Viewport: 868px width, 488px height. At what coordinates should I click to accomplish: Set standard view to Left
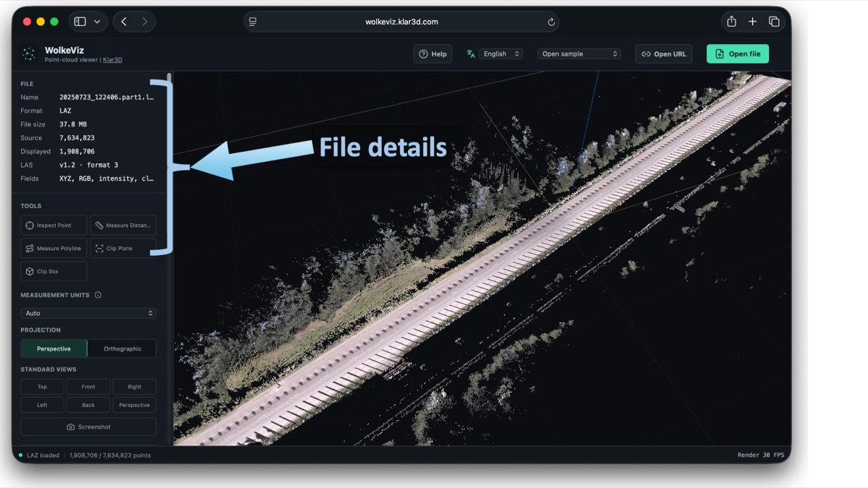tap(42, 405)
